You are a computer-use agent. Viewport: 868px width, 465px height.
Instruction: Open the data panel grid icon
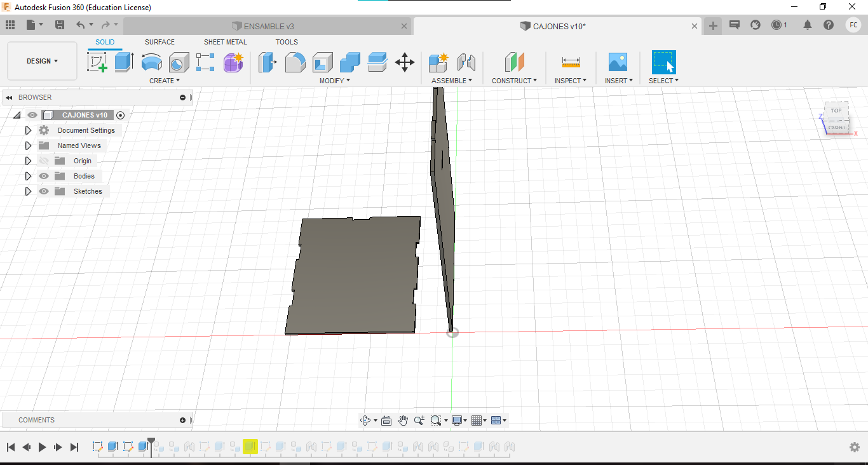pyautogui.click(x=10, y=25)
